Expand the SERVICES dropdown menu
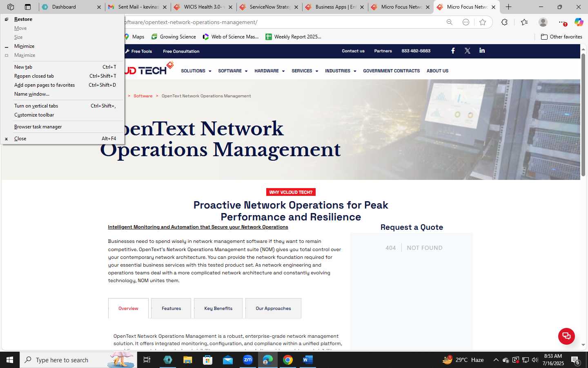The image size is (588, 368). pos(305,71)
